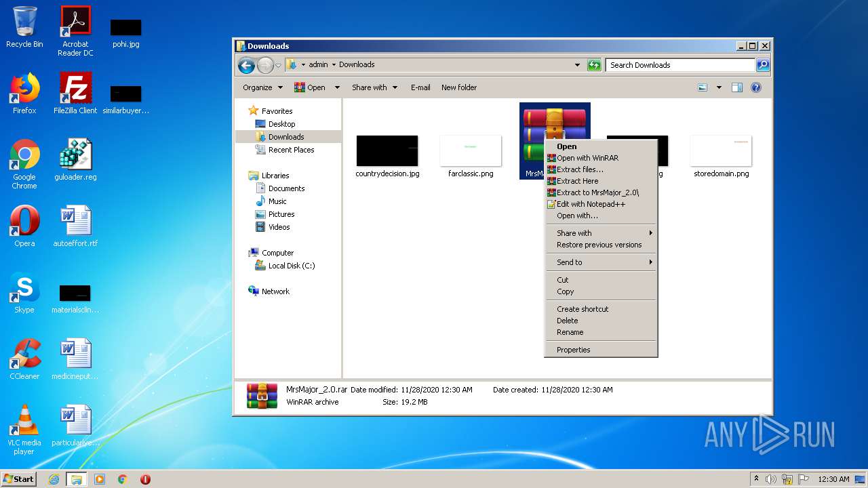Select autoeffort.rtf document on desktop
Viewport: 868px width, 488px height.
75,226
